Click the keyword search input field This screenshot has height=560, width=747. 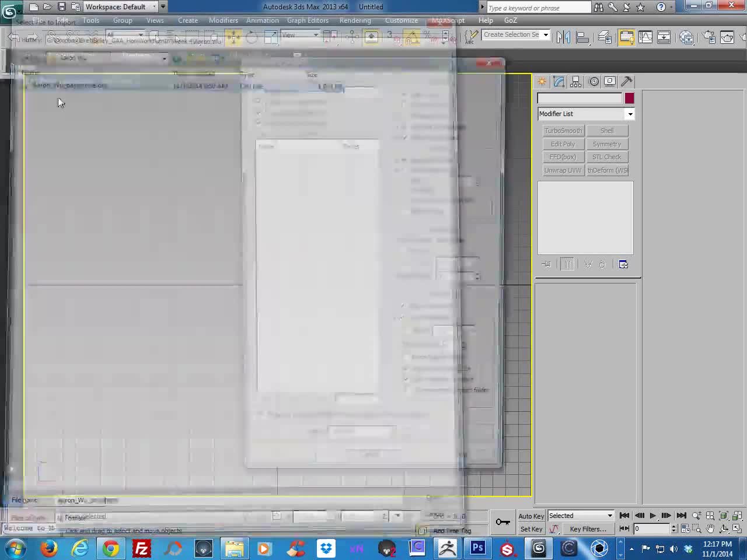(x=538, y=8)
